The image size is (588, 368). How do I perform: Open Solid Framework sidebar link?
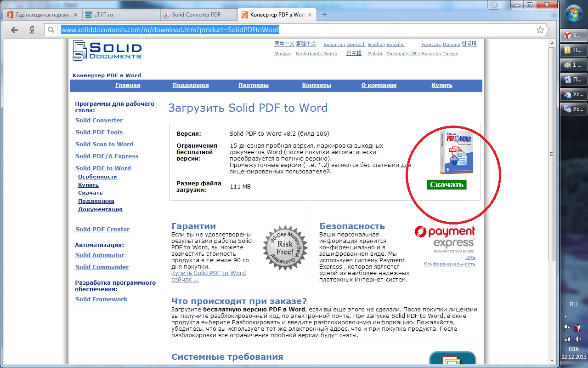pos(101,299)
